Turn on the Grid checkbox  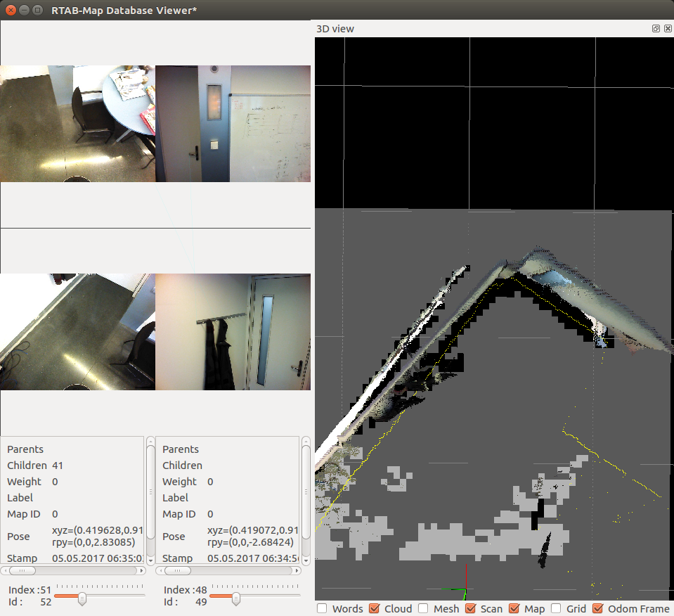556,608
